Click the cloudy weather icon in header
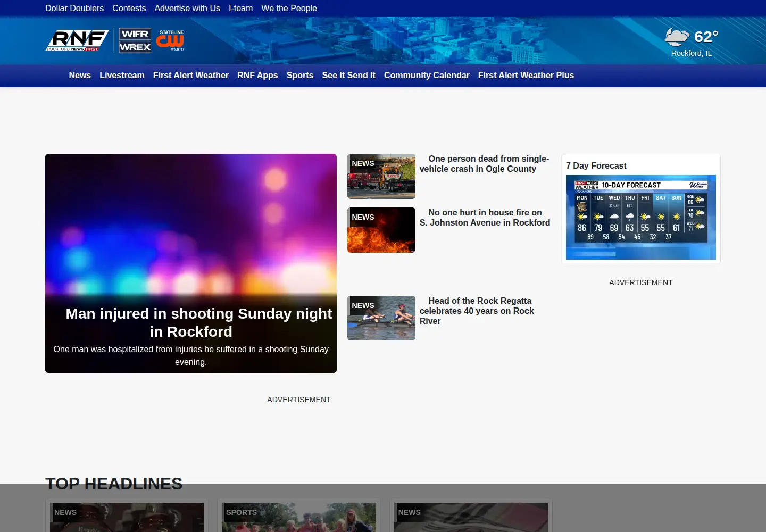 click(x=677, y=37)
